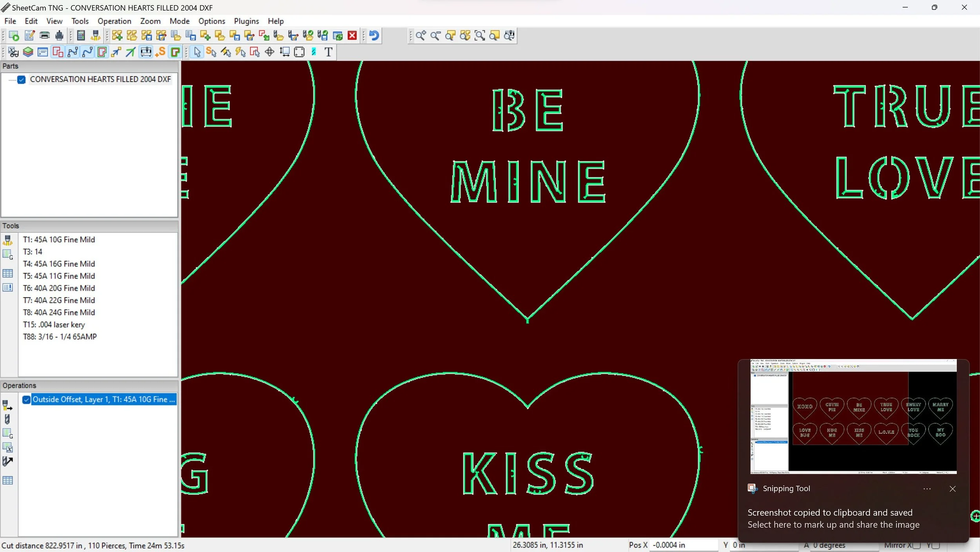Open the Options menu
This screenshot has height=552, width=980.
point(212,21)
